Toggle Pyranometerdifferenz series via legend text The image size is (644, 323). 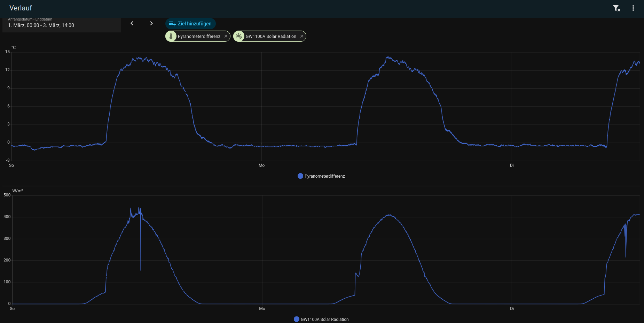click(324, 176)
